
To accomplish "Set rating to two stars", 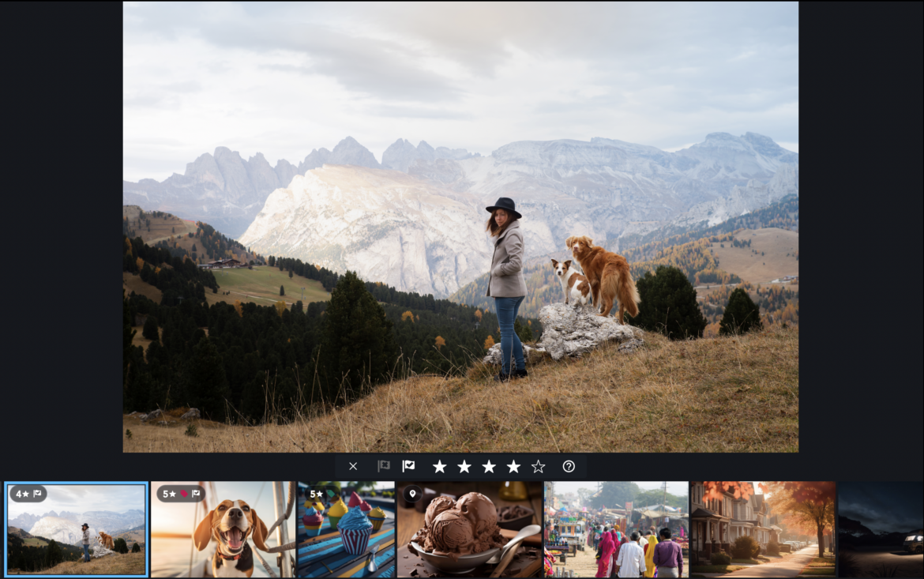I will coord(464,467).
